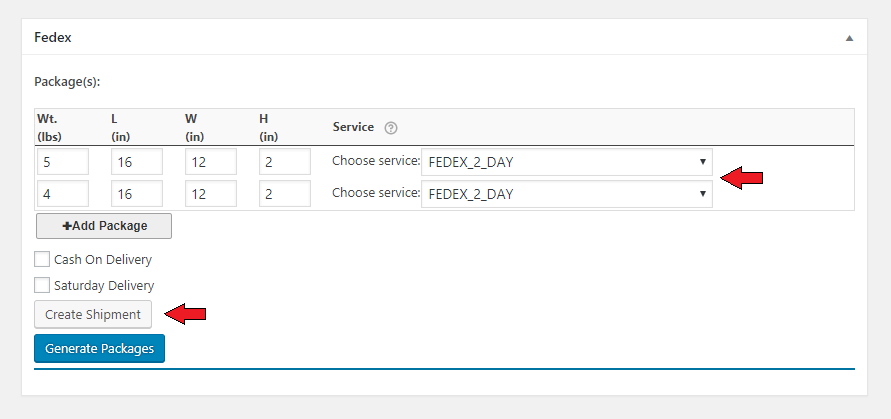
Task: Edit the weight field showing 5
Action: click(63, 162)
